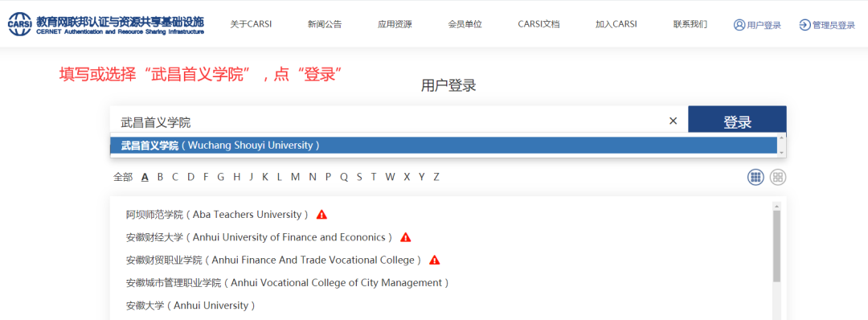The image size is (868, 320).
Task: Click the suggestion dropdown scrollbar
Action: point(781,145)
